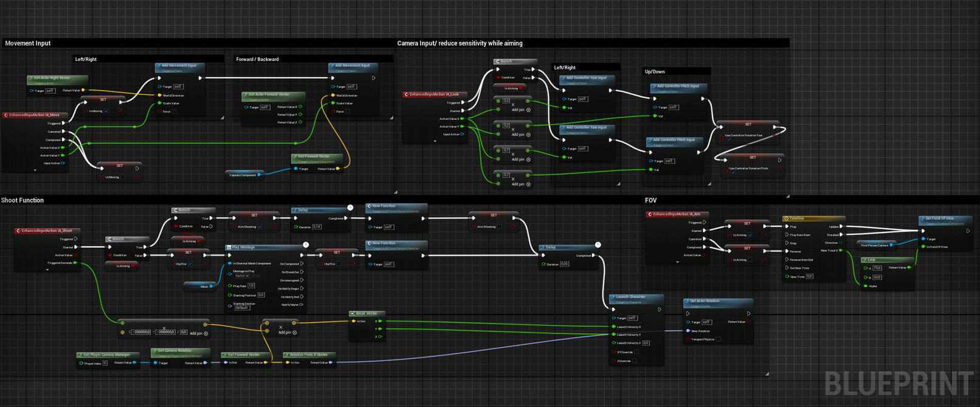Click the Capsule Component variable node
The width and height of the screenshot is (980, 407).
click(243, 175)
